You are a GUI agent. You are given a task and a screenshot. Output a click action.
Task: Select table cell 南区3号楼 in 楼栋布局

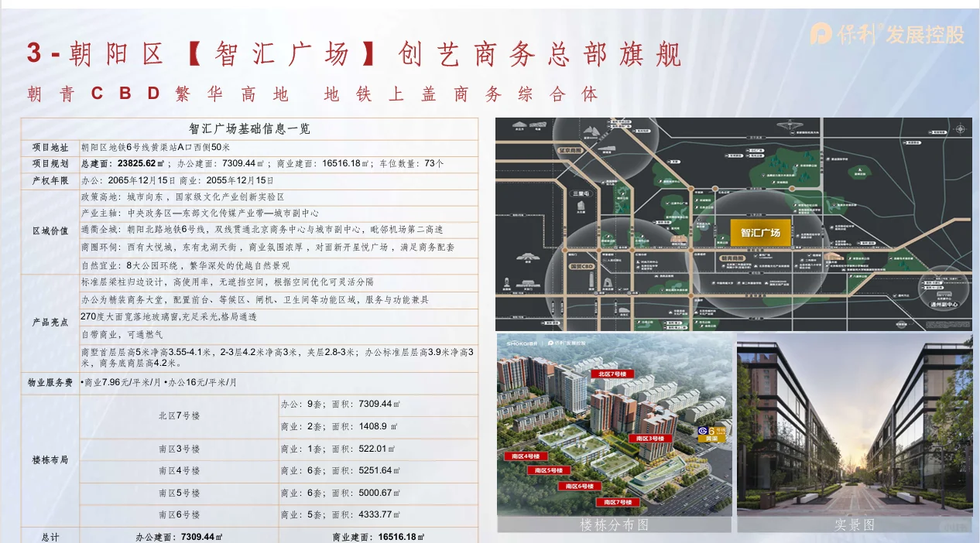(x=179, y=449)
